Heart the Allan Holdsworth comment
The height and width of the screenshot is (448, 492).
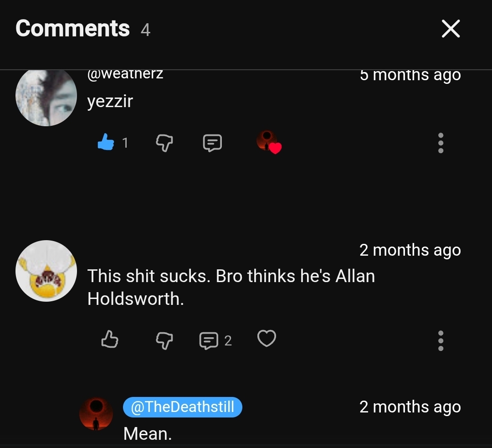click(x=266, y=339)
